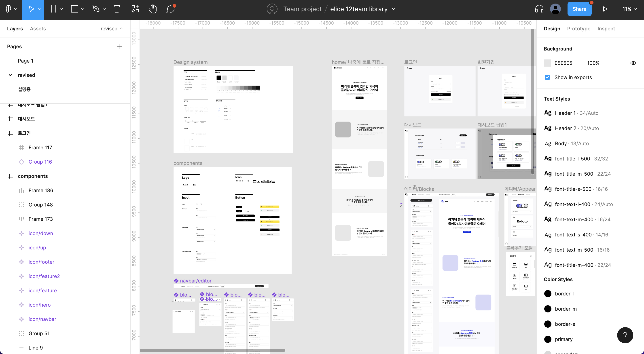Hide the background fill with the eye toggle
Viewport: 644px width, 354px height.
[x=633, y=63]
